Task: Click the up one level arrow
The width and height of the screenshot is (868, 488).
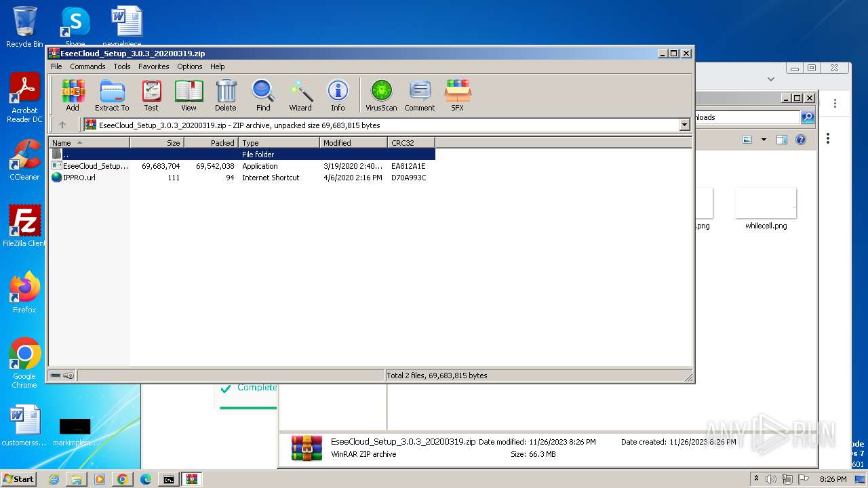Action: point(62,125)
